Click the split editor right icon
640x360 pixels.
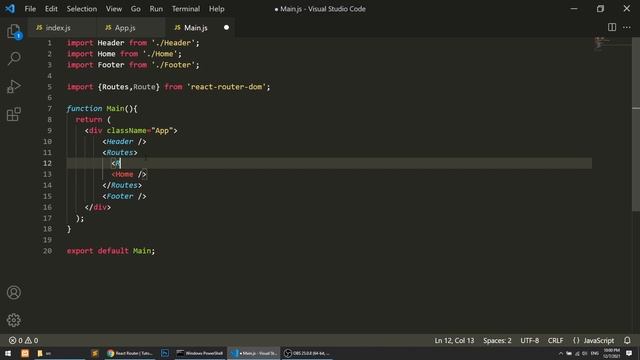(612, 27)
